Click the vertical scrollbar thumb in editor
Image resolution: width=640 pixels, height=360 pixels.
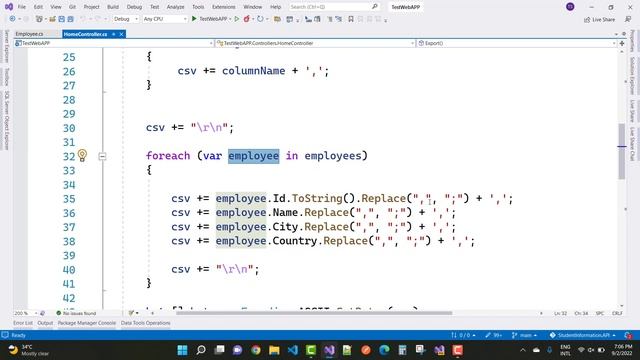click(622, 151)
